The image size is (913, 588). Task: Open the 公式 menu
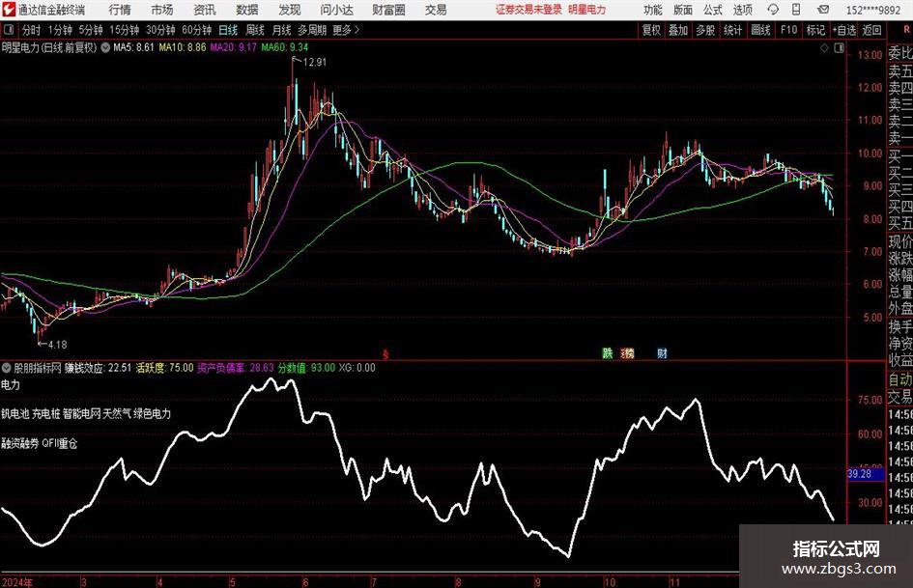click(713, 10)
